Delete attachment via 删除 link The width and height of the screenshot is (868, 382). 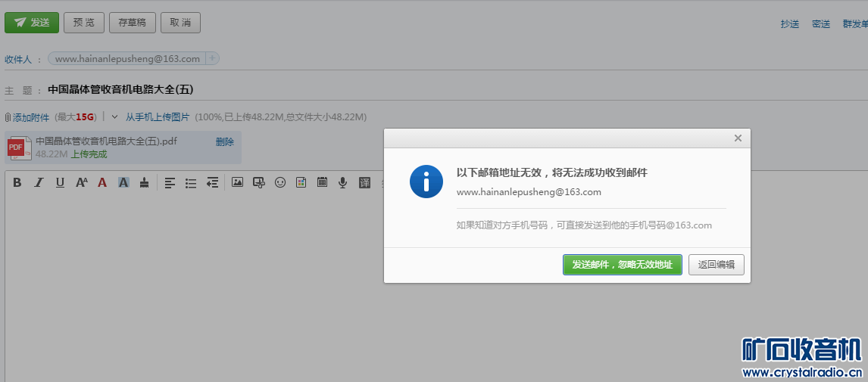225,142
